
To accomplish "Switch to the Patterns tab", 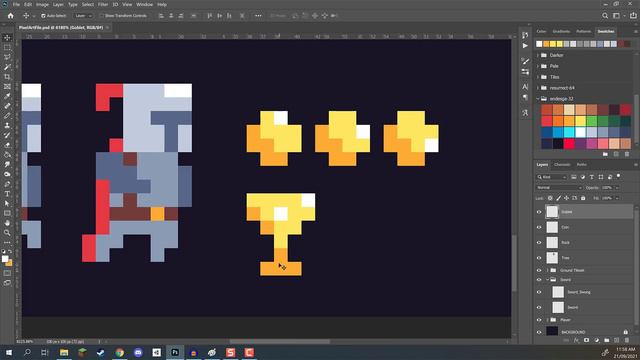I will (x=584, y=31).
